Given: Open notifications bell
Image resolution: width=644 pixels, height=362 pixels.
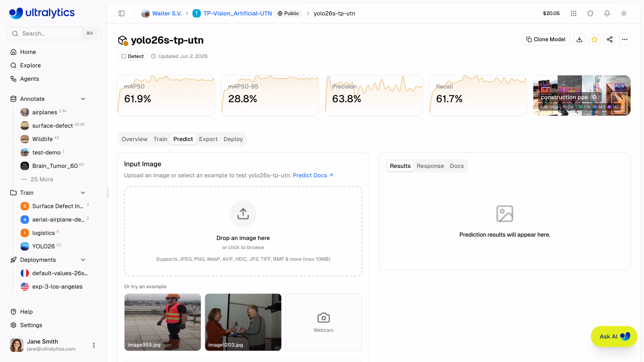Looking at the screenshot, I should 607,13.
